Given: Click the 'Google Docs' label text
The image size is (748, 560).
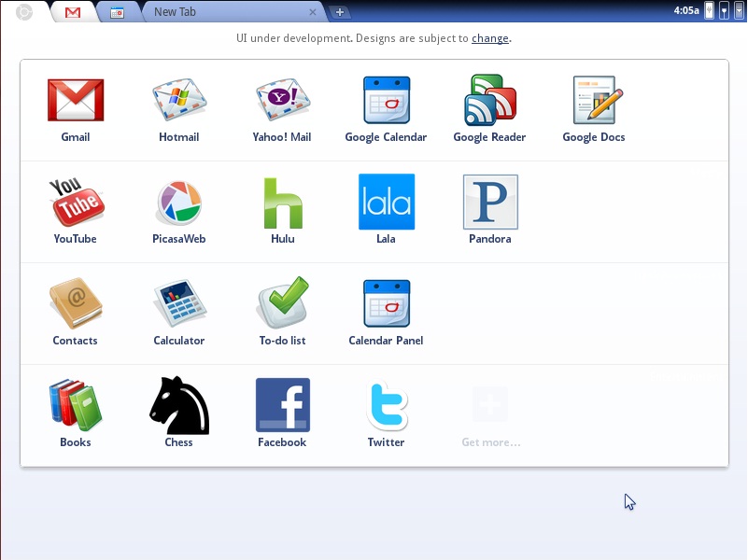Looking at the screenshot, I should [594, 137].
